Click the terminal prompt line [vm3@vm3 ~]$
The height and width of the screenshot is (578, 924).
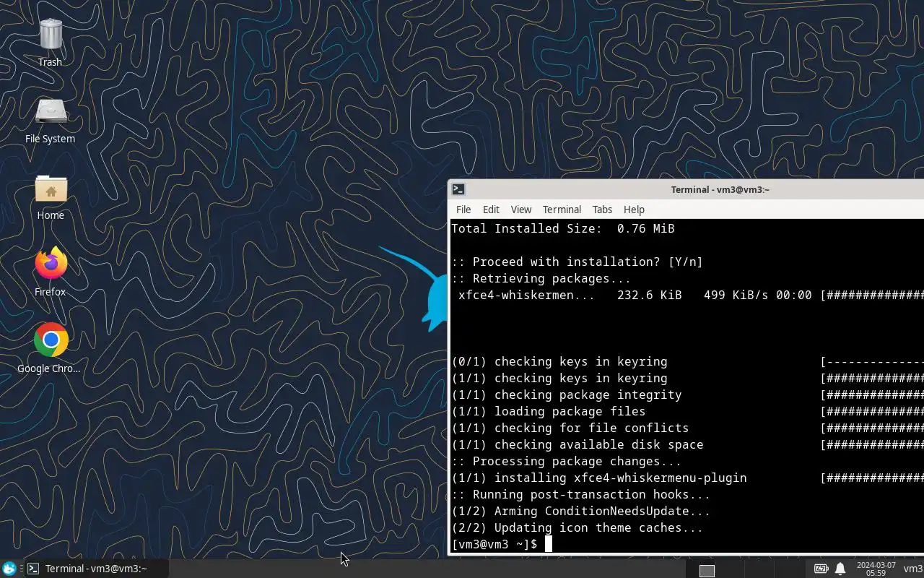tap(494, 544)
